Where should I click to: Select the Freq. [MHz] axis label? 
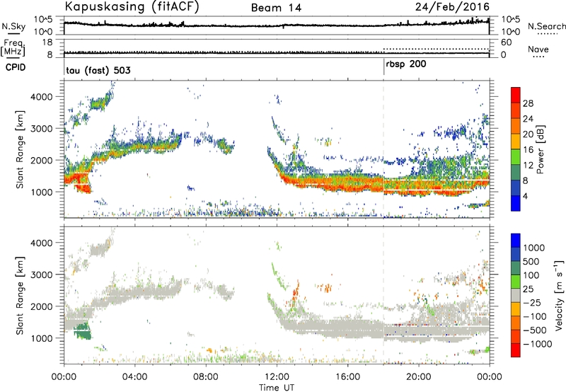pyautogui.click(x=13, y=47)
